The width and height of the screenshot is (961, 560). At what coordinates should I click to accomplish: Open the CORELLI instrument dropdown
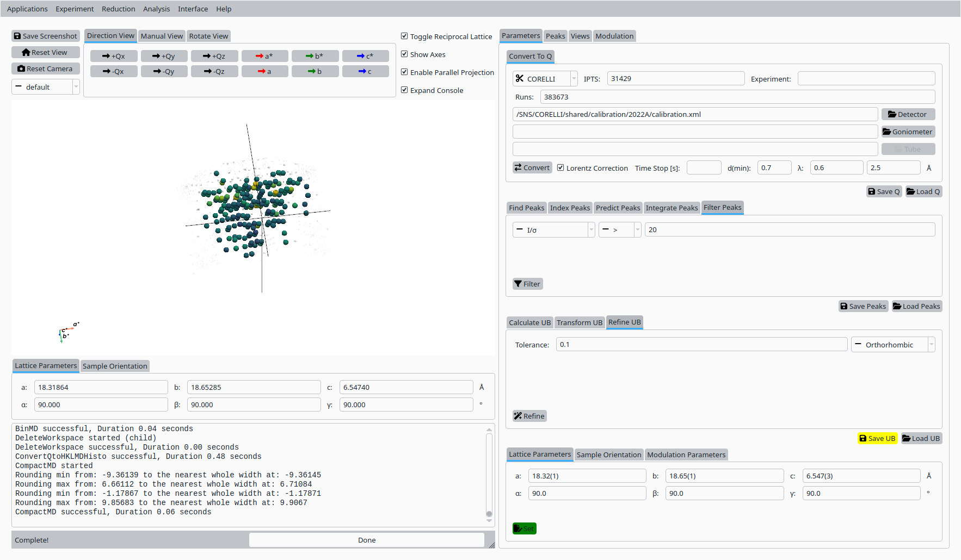click(545, 79)
